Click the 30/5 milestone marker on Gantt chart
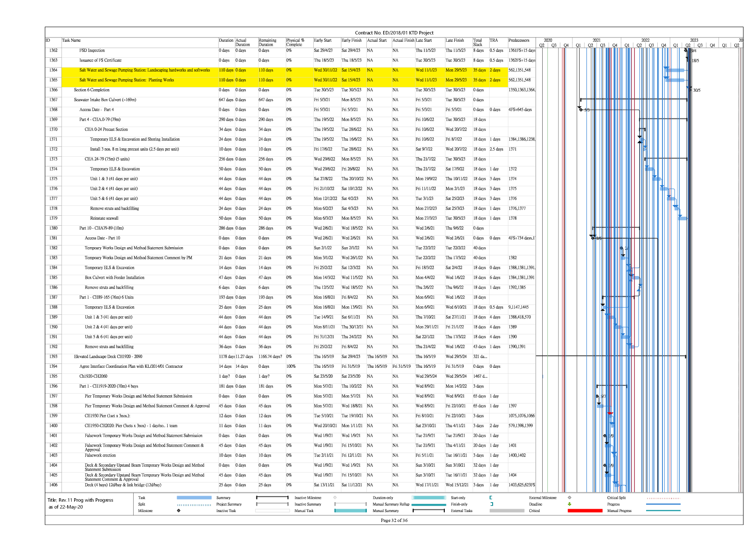The height and width of the screenshot is (534, 756). pos(689,89)
